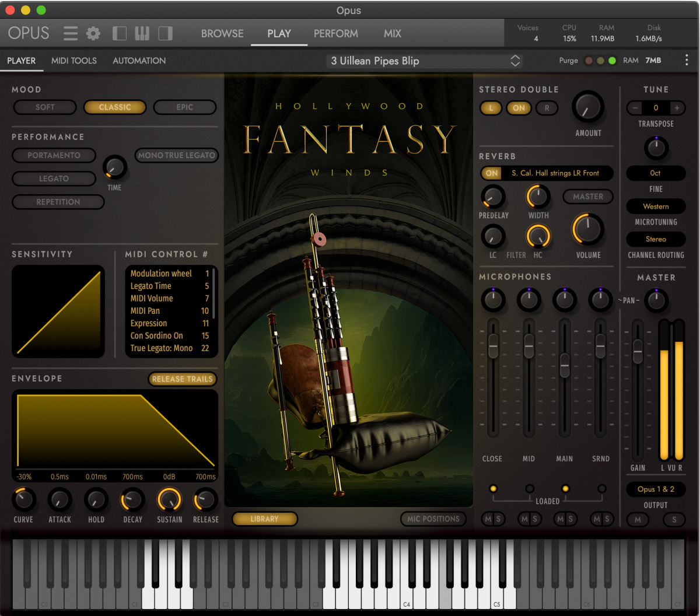
Task: Solo the CLOSE microphone channel
Action: pyautogui.click(x=498, y=519)
